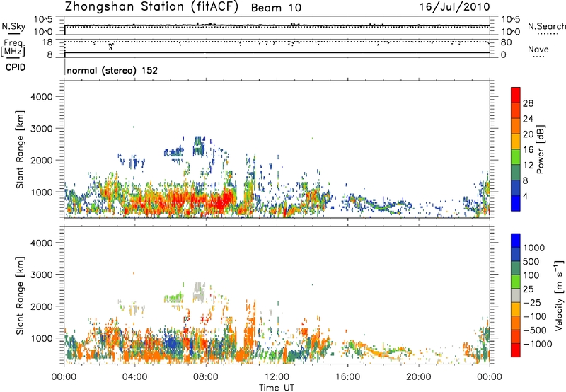Click the power panel 'Slant Range [km]' label
Screen dimensions: 566x392
tap(20, 149)
